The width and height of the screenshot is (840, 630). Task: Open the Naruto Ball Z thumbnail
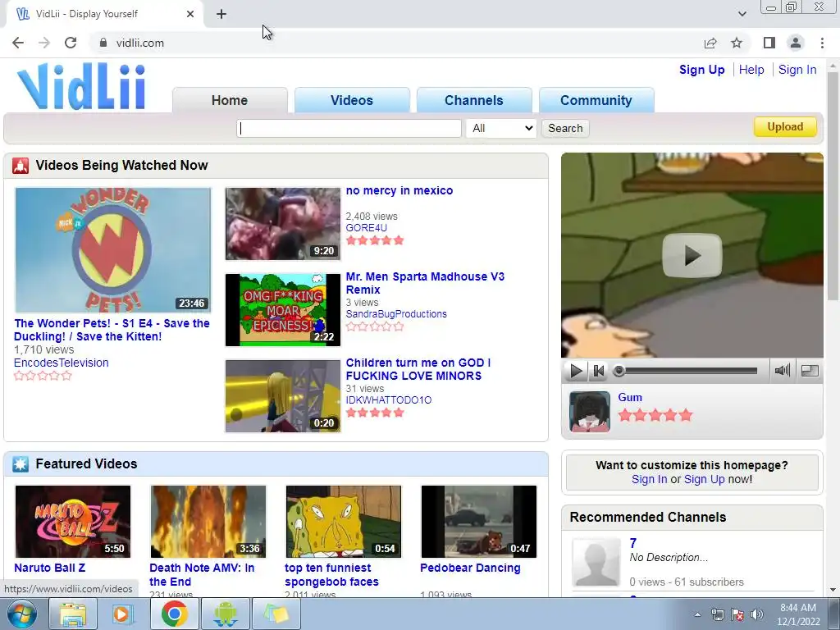pos(73,522)
